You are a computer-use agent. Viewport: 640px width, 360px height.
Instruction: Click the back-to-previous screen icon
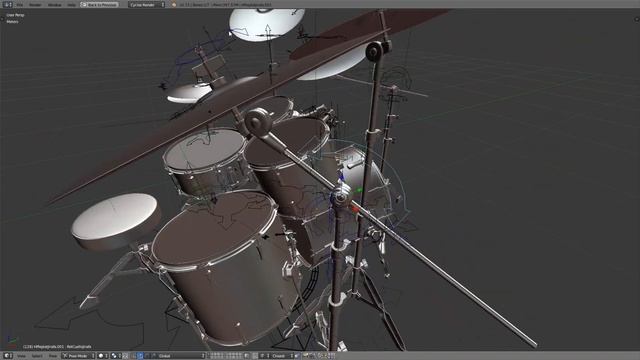[x=84, y=4]
